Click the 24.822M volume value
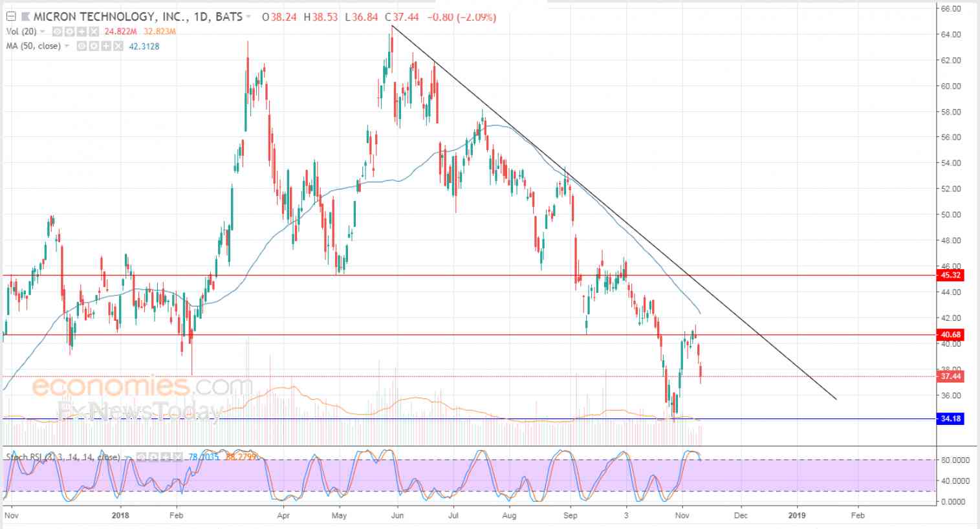This screenshot has height=529, width=980. point(120,32)
